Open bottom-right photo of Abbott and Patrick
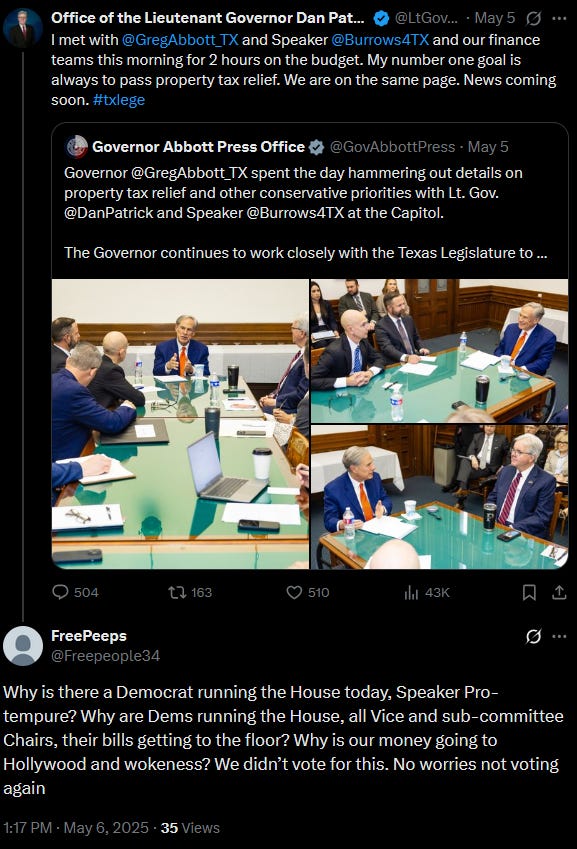 [440, 497]
